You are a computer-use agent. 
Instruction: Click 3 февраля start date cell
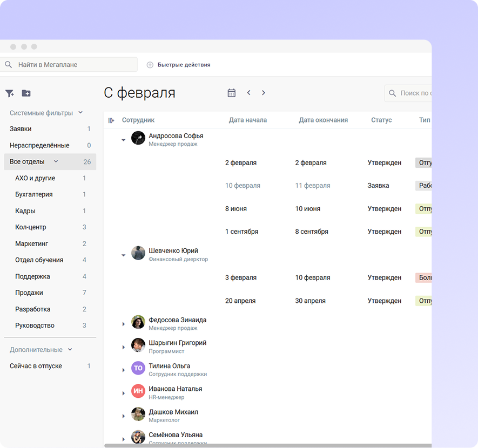(241, 277)
